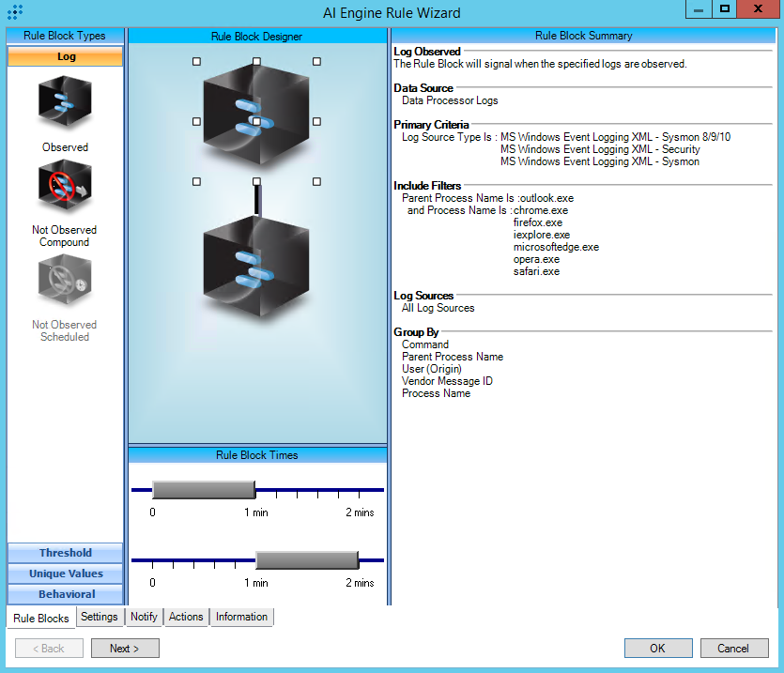Collapse the Log rule block category
The width and height of the screenshot is (784, 673).
click(x=66, y=56)
